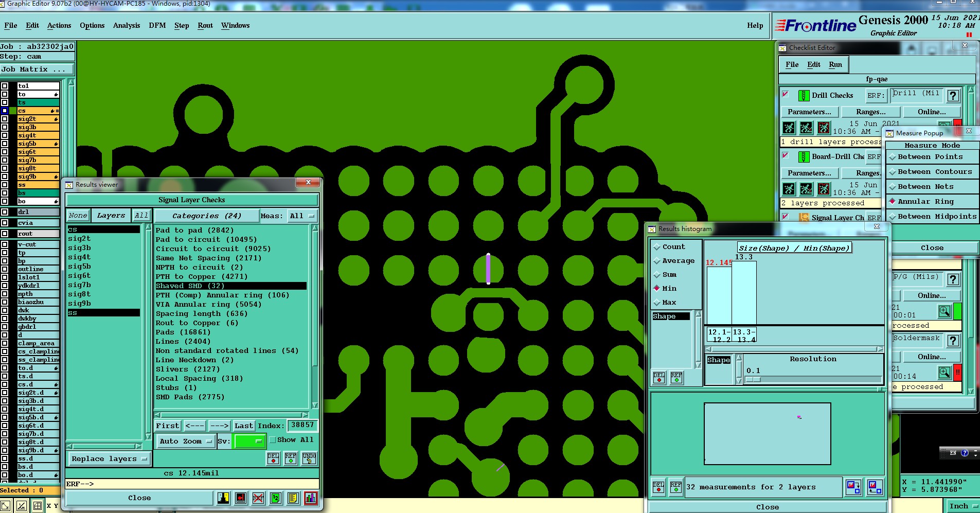Toggle Drill Checks checkbox in Checklist Editor
Screen dimensions: 980x513
click(x=786, y=94)
